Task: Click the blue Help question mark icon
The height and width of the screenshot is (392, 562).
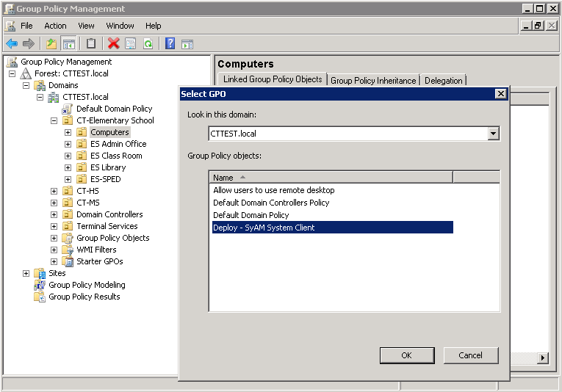Action: point(170,44)
